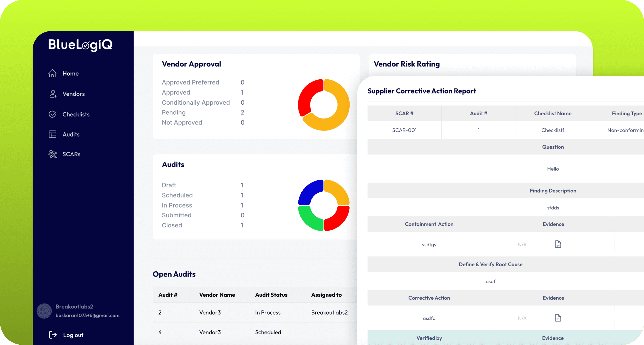Open the SCARs menu item
The image size is (644, 345).
[x=71, y=154]
